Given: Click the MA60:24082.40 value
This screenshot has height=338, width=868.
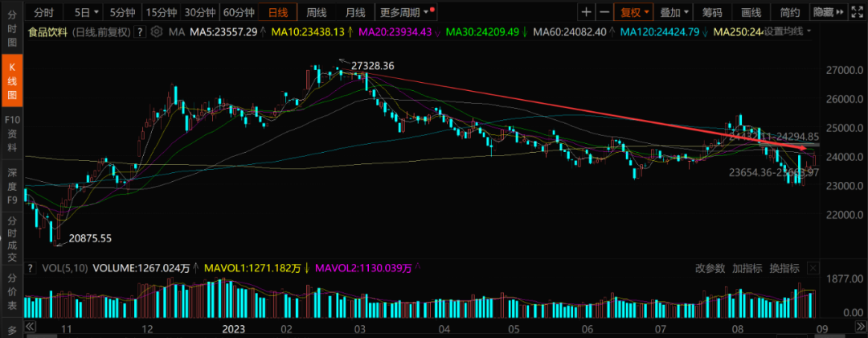Looking at the screenshot, I should click(x=569, y=32).
